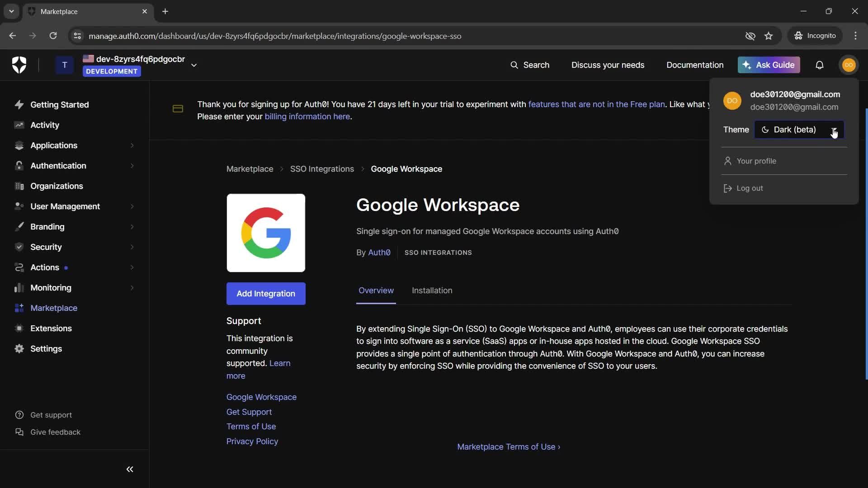This screenshot has width=868, height=488.
Task: Select Your profile menu item
Action: point(784,161)
